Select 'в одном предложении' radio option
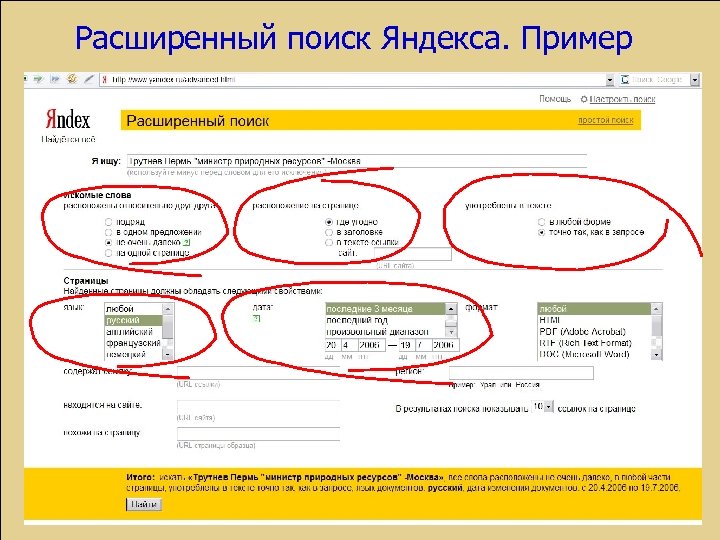The height and width of the screenshot is (540, 720). tap(108, 232)
